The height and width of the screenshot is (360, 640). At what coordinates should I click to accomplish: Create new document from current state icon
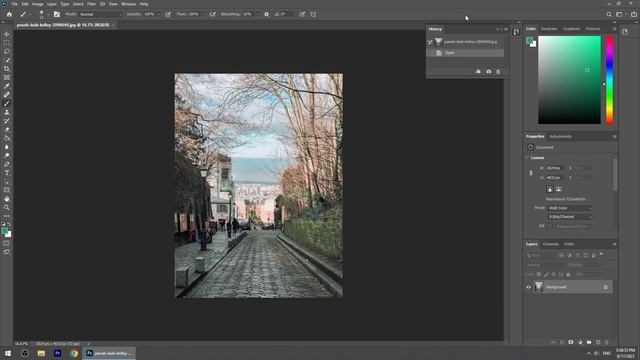(478, 71)
